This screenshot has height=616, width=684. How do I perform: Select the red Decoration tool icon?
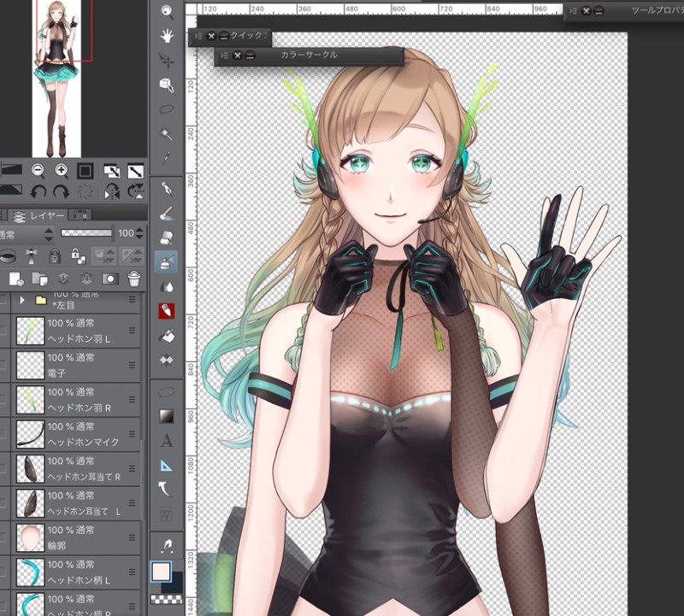166,311
